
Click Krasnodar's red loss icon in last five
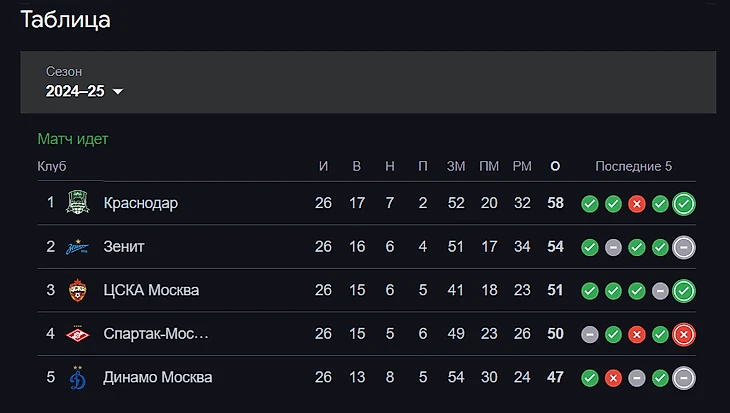point(636,204)
